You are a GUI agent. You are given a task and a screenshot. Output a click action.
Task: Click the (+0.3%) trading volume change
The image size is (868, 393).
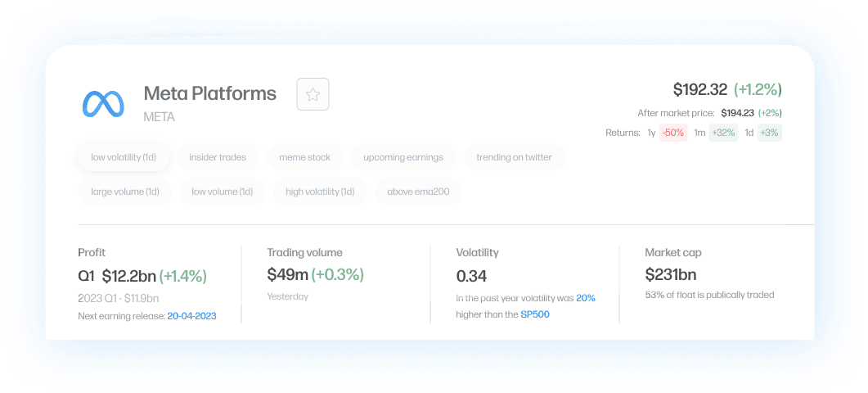(x=337, y=273)
